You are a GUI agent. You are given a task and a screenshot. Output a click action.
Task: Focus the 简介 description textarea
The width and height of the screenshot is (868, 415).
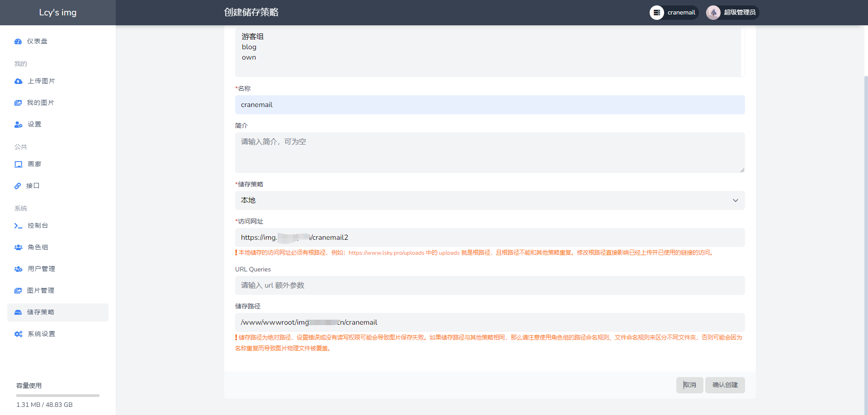[490, 153]
